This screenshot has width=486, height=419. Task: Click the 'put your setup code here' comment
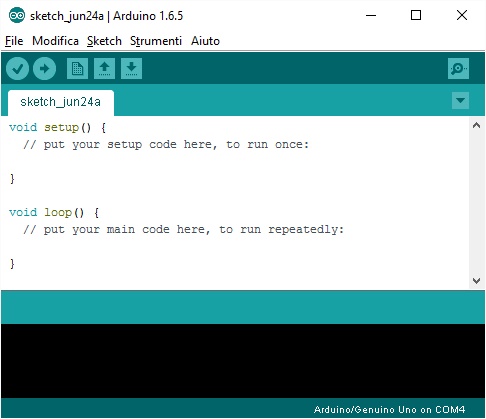pyautogui.click(x=166, y=145)
